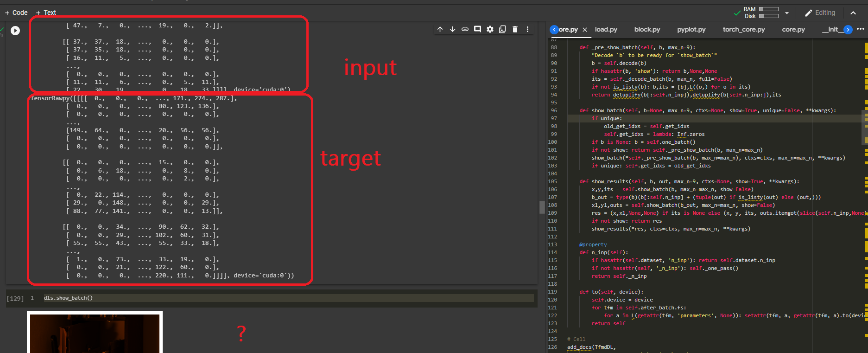The image size is (868, 353).
Task: Switch to the torch_core.py tab
Action: [x=743, y=29]
